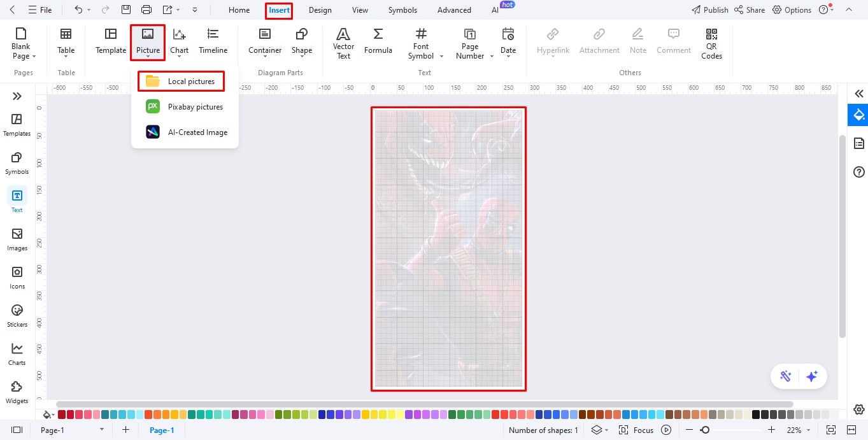Open the Stickers sidebar panel
The width and height of the screenshot is (868, 440).
[17, 316]
